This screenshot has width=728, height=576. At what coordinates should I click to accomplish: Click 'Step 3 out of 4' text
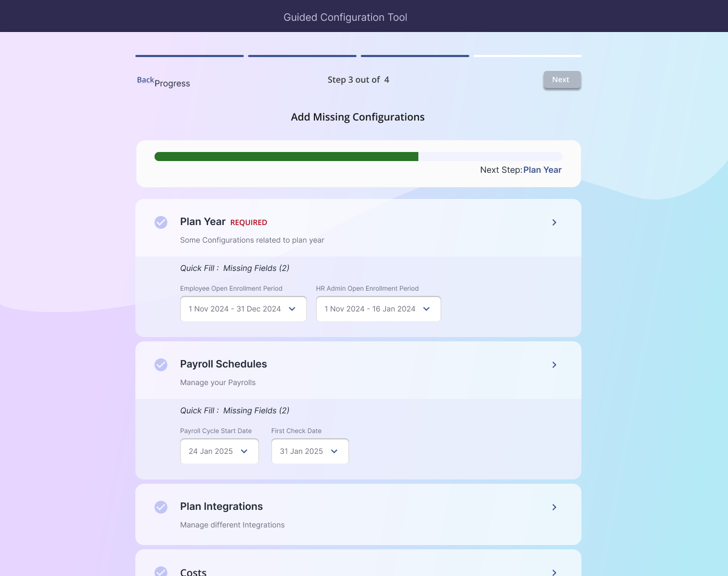tap(358, 79)
